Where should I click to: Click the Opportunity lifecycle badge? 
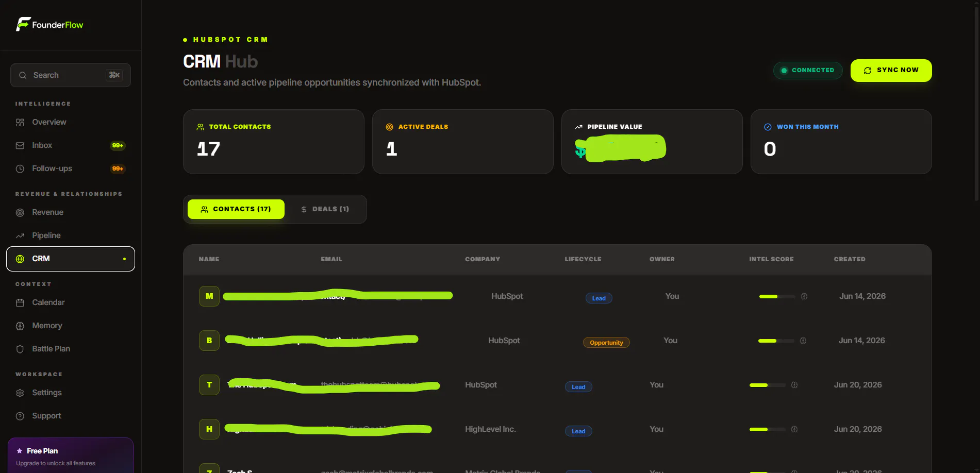click(x=606, y=343)
